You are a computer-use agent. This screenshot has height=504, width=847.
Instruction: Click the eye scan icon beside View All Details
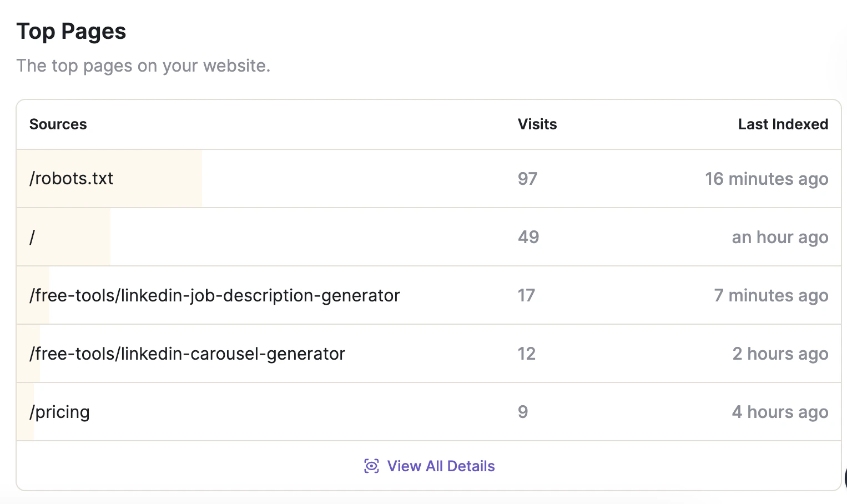point(371,466)
